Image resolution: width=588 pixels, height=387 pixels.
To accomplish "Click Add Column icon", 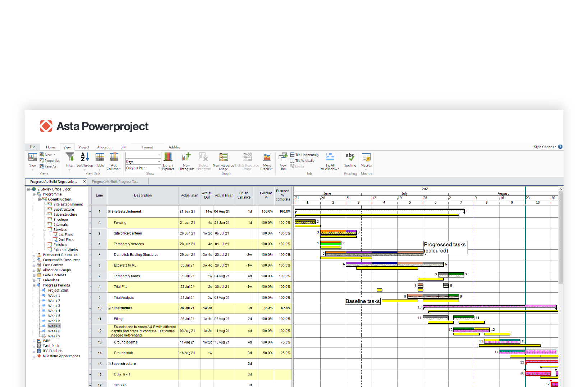I will tap(114, 161).
